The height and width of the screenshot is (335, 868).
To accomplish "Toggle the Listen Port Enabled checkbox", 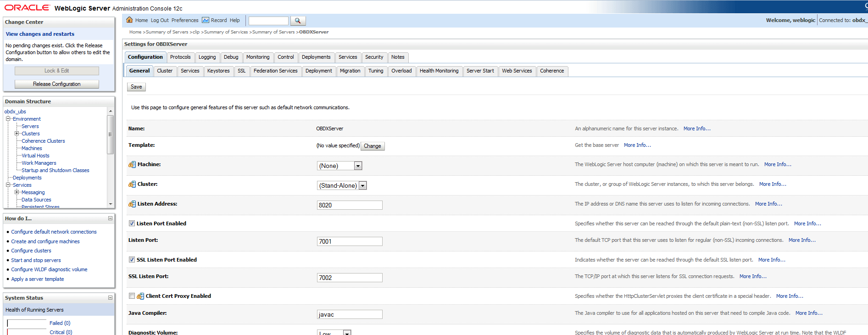I will click(132, 223).
